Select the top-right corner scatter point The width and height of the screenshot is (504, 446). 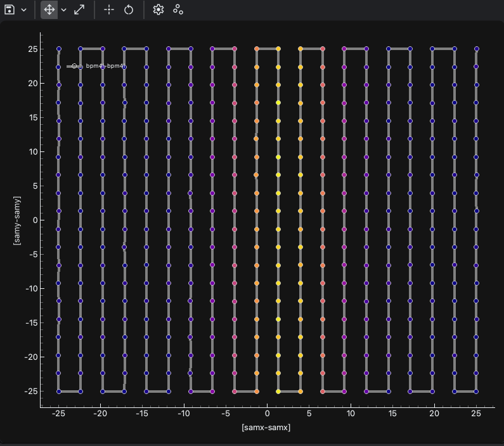click(477, 48)
